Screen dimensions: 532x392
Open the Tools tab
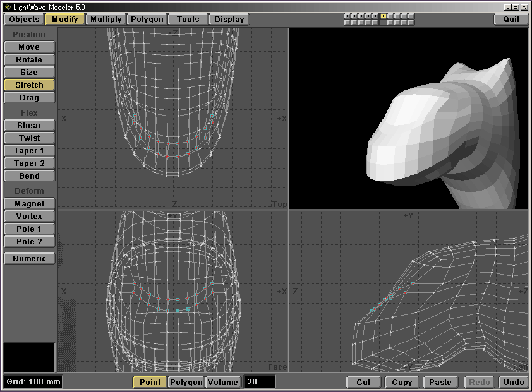coord(188,20)
